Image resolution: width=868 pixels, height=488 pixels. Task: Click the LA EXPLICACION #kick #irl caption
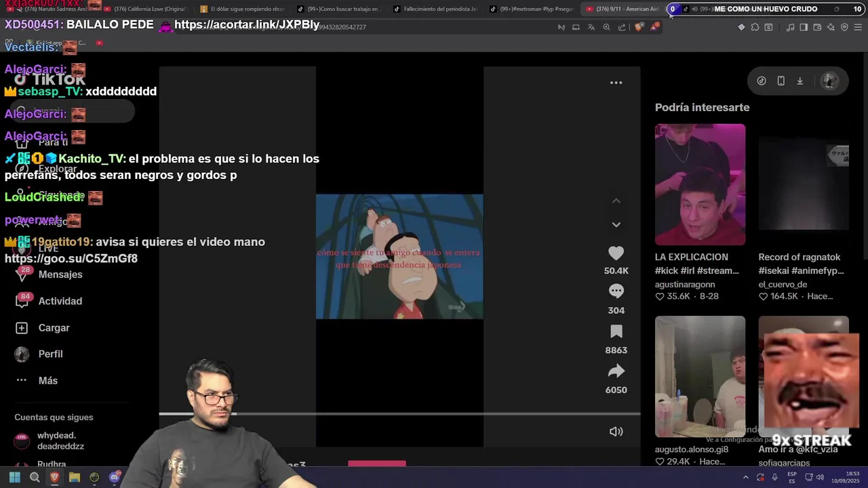point(697,264)
